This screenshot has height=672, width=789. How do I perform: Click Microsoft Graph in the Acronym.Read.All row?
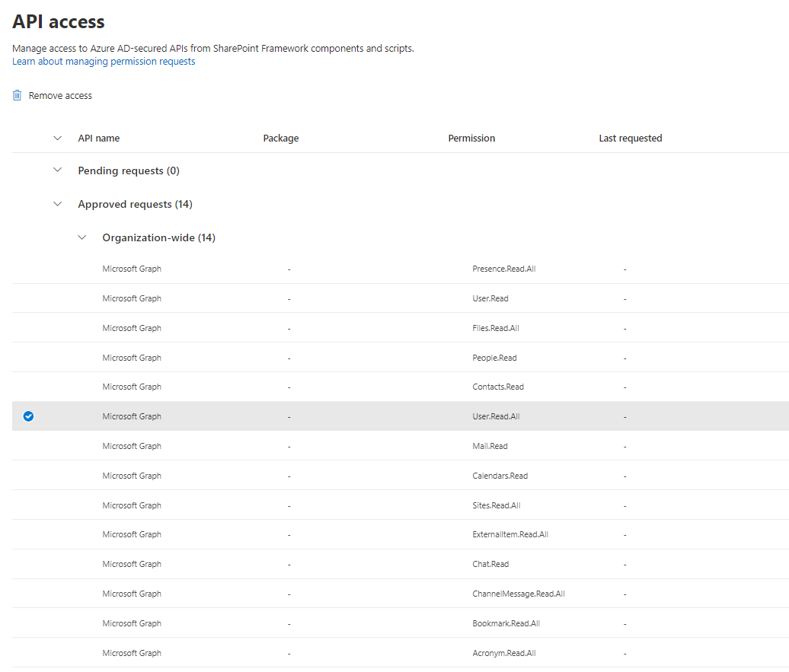tap(132, 653)
